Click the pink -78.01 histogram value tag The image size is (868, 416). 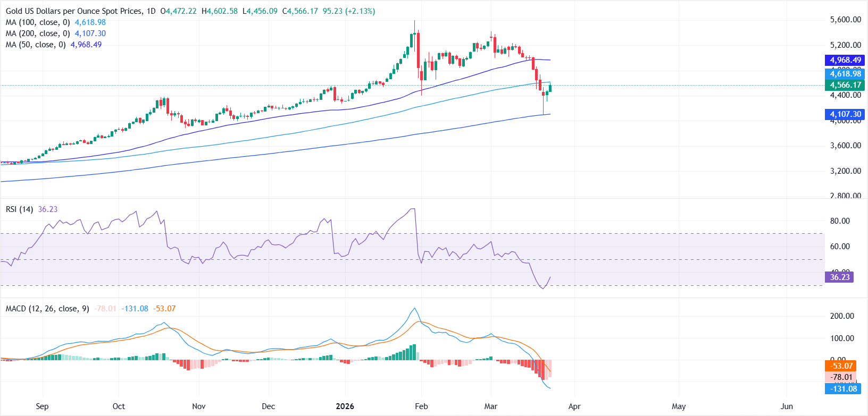(x=841, y=377)
